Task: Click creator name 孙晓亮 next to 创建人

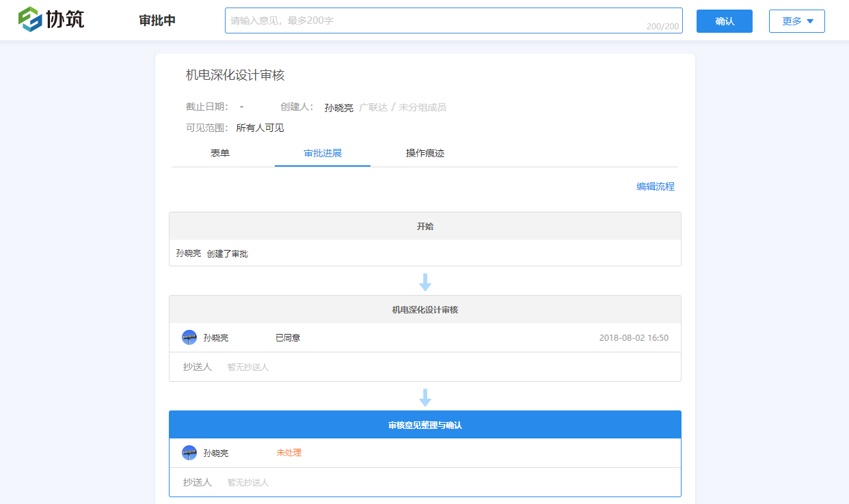Action: tap(338, 107)
